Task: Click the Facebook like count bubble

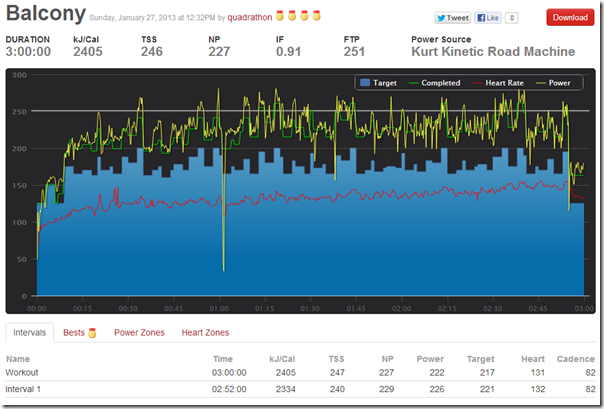Action: click(x=512, y=18)
